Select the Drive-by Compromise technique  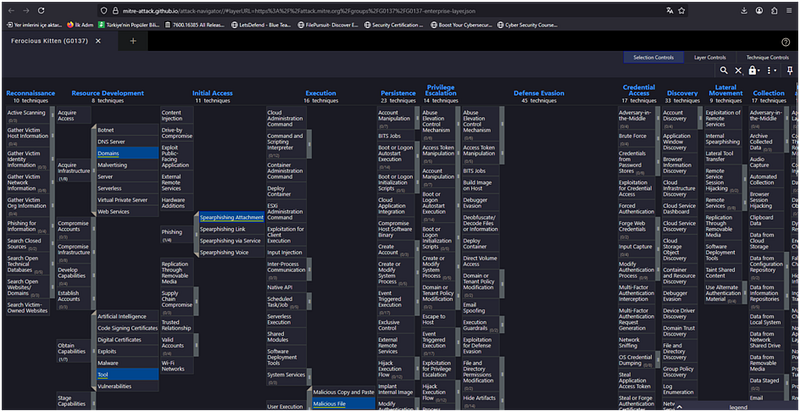point(177,133)
